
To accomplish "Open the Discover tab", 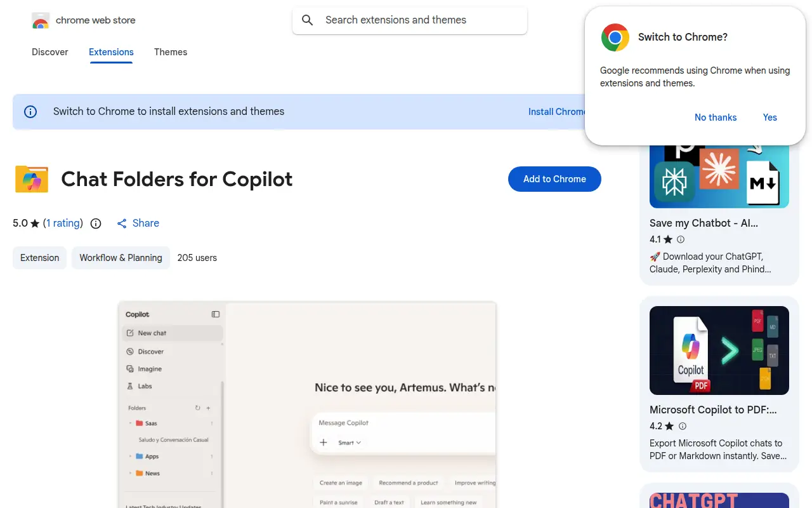I will tap(50, 52).
